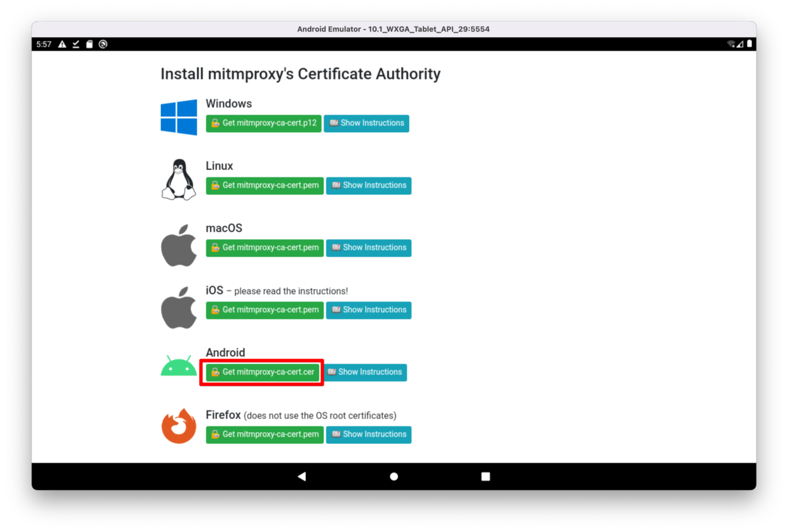Click the iOS Apple logo icon

click(179, 307)
